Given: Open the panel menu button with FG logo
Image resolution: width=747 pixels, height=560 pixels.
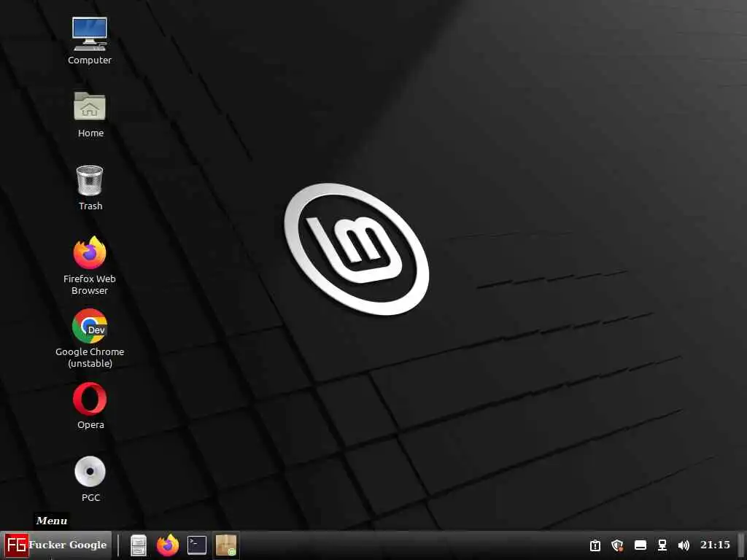Looking at the screenshot, I should click(55, 545).
